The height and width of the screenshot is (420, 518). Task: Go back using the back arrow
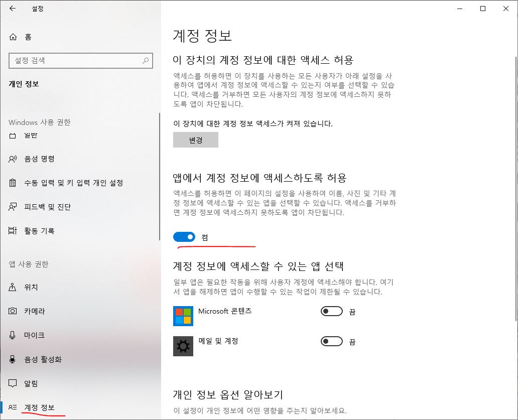(13, 9)
